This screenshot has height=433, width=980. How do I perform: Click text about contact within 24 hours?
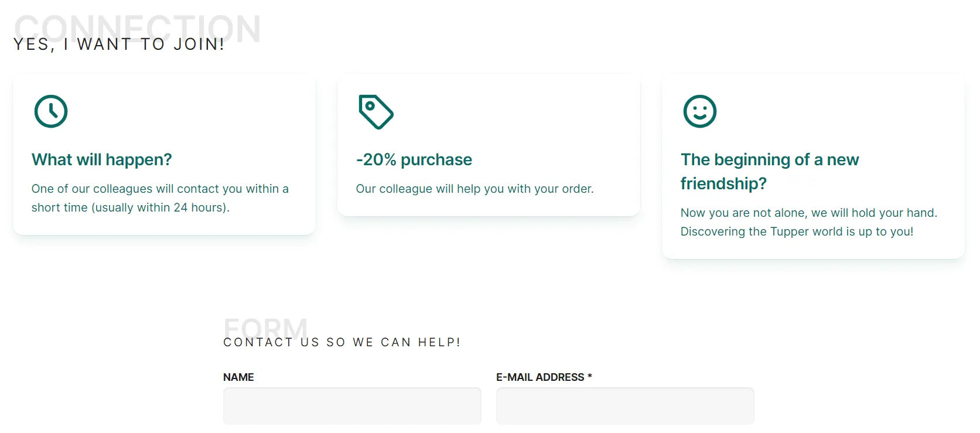click(160, 198)
